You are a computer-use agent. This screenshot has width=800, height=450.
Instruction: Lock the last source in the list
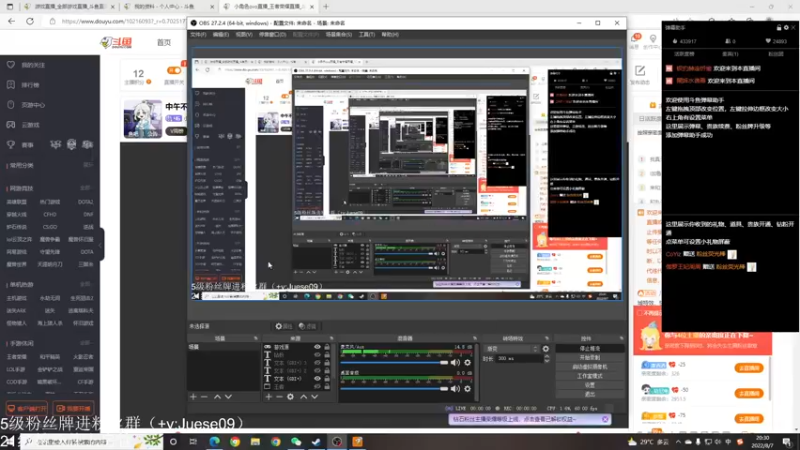coord(327,387)
